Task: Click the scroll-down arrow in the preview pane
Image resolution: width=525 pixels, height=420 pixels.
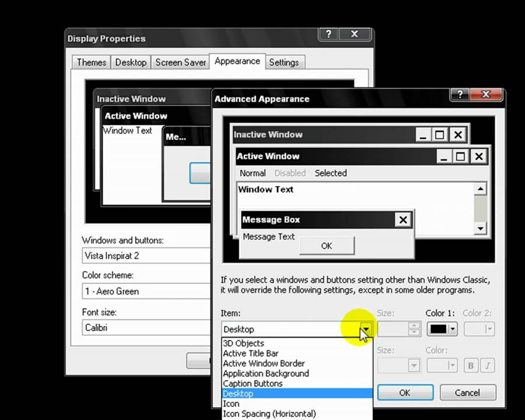Action: pyautogui.click(x=480, y=228)
